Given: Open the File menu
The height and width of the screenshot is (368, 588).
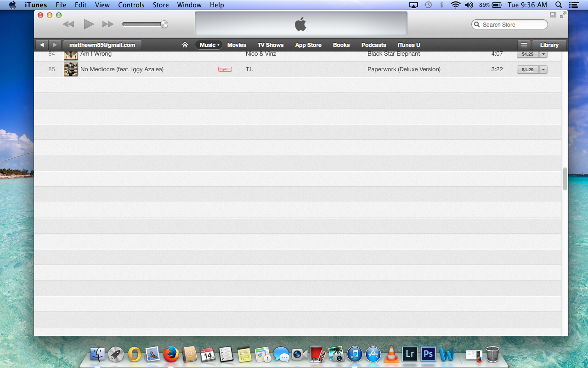Looking at the screenshot, I should (x=61, y=5).
